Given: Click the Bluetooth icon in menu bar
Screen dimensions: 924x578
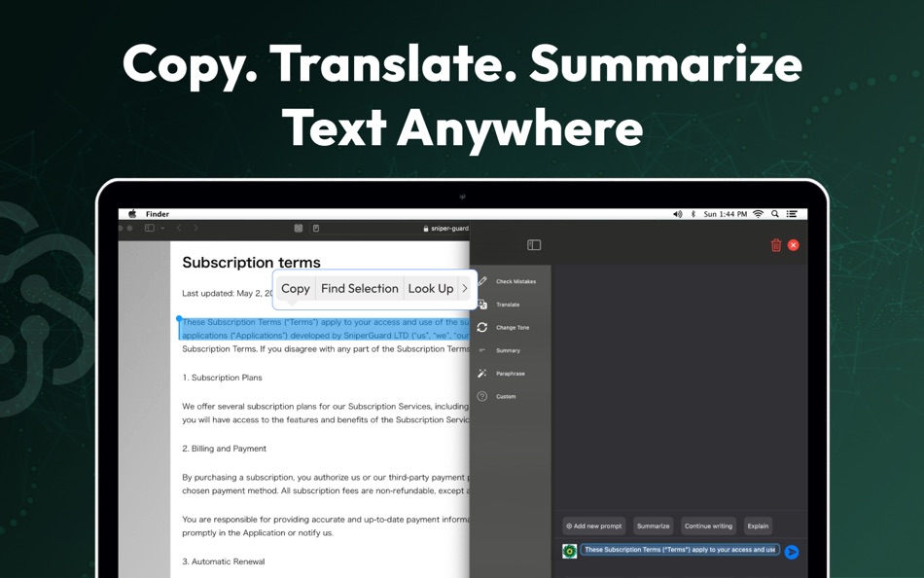Looking at the screenshot, I should (x=693, y=214).
